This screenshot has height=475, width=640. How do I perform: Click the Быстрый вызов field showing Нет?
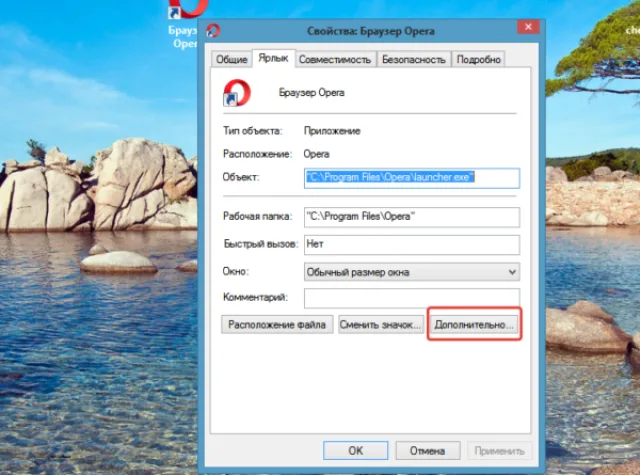tap(411, 244)
